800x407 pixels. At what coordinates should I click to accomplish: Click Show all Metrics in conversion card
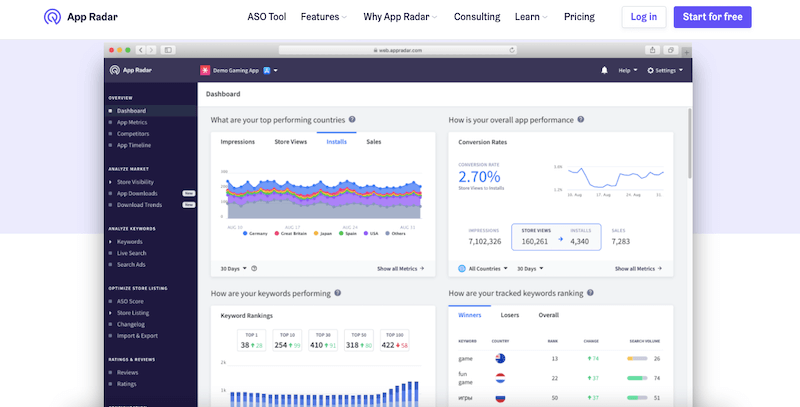point(638,268)
